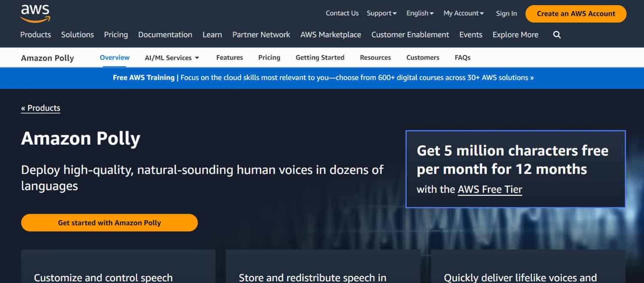Open the search magnifier icon
The width and height of the screenshot is (644, 283).
[557, 35]
